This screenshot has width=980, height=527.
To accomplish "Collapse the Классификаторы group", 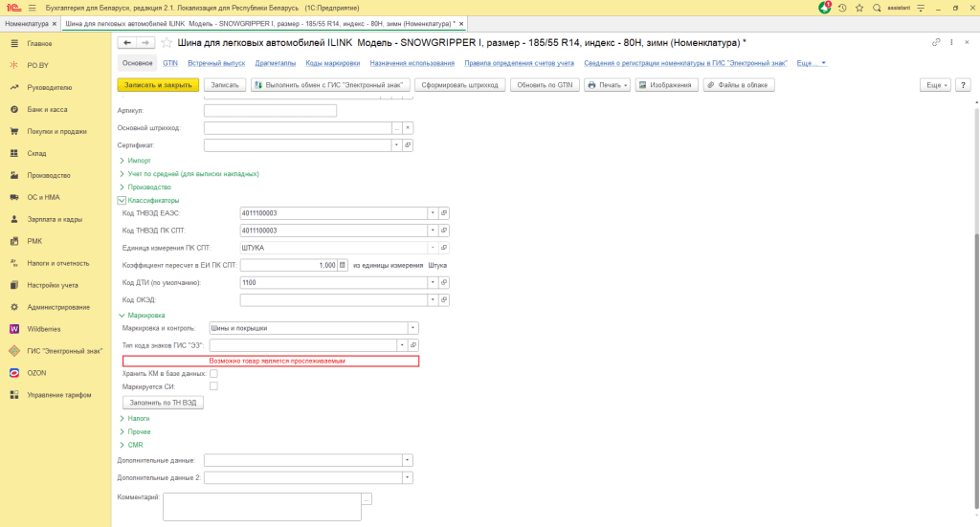I will [x=122, y=201].
